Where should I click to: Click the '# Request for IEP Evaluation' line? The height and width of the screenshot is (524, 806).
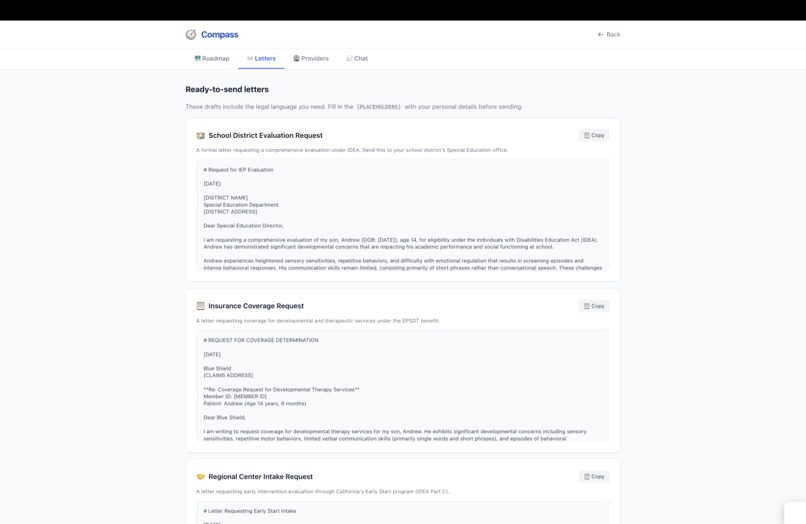[x=239, y=170]
